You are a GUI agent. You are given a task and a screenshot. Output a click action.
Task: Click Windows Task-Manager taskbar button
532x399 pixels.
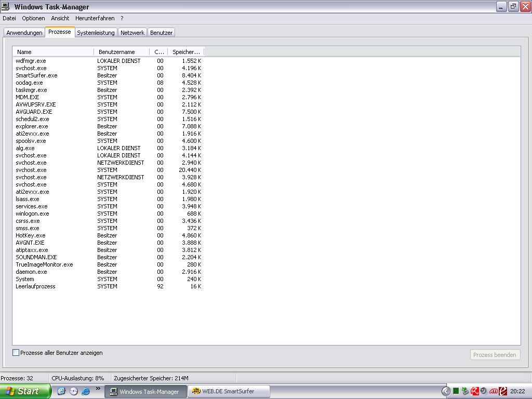click(146, 392)
